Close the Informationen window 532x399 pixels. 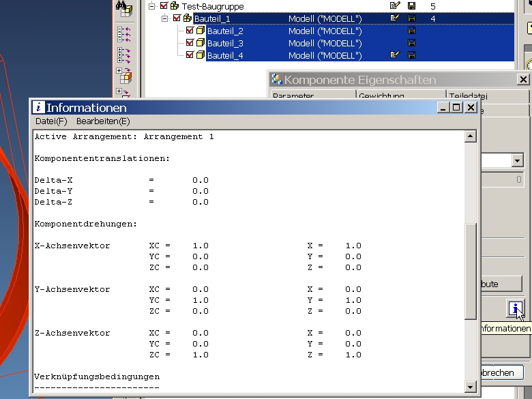pyautogui.click(x=471, y=108)
